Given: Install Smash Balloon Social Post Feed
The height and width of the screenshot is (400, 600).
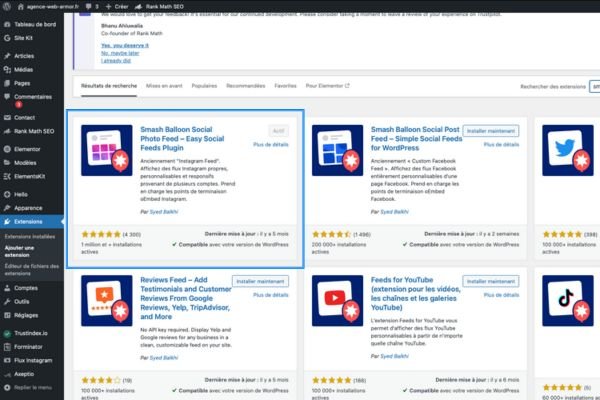Looking at the screenshot, I should 491,131.
